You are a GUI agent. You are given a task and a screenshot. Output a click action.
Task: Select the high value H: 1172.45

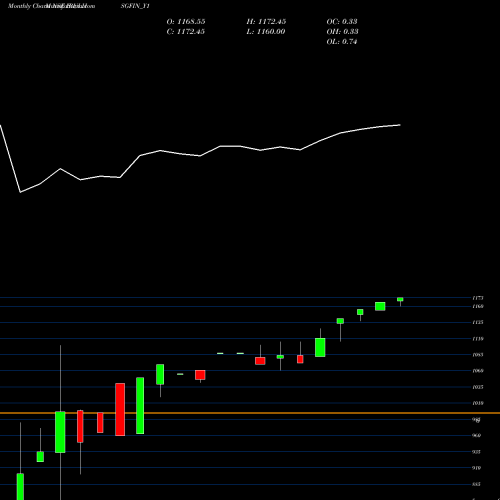coord(266,21)
